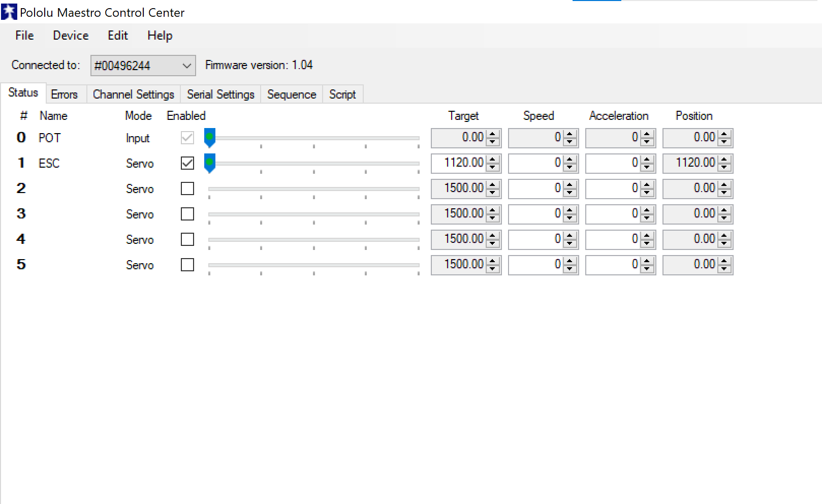This screenshot has height=504, width=822.
Task: Increase ESC target with up arrow
Action: click(492, 160)
